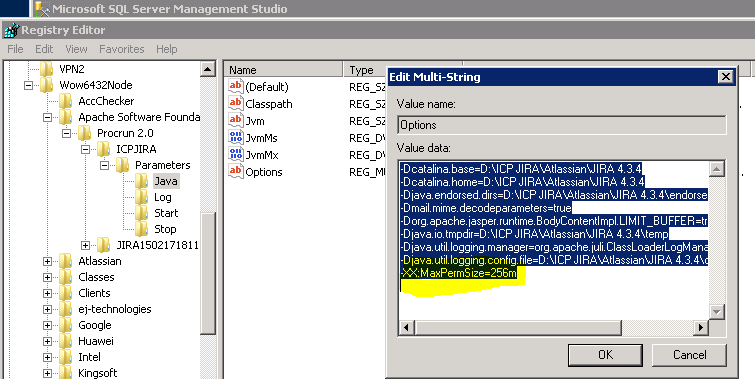Click the Stop key folder icon
Image resolution: width=755 pixels, height=379 pixels.
click(x=142, y=229)
